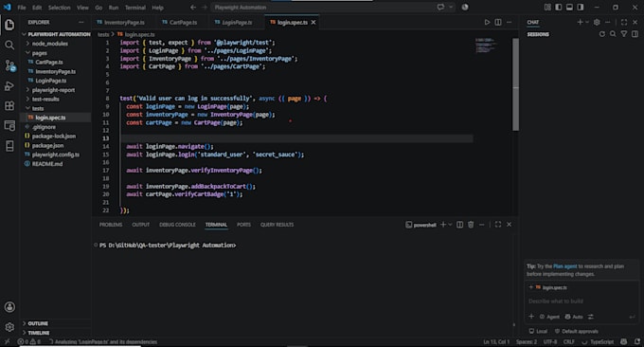The height and width of the screenshot is (347, 644).
Task: Switch to the DEBUG CONSOLE panel tab
Action: 177,225
